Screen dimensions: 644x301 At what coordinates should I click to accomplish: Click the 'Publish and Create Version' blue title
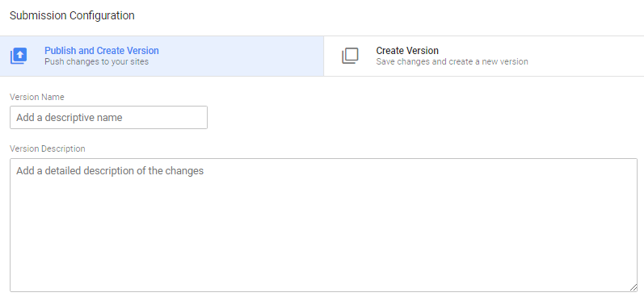click(102, 51)
